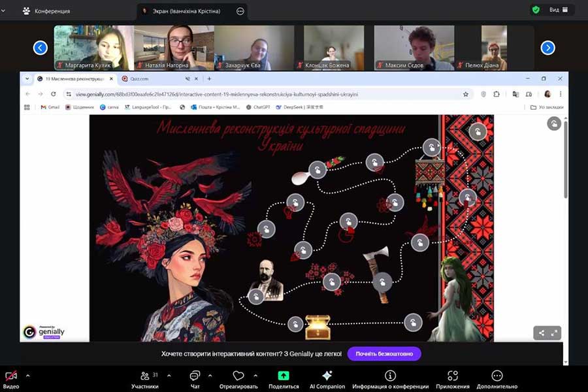Open Chrome's three-dot menu
Image resolution: width=588 pixels, height=392 pixels.
coord(561,94)
